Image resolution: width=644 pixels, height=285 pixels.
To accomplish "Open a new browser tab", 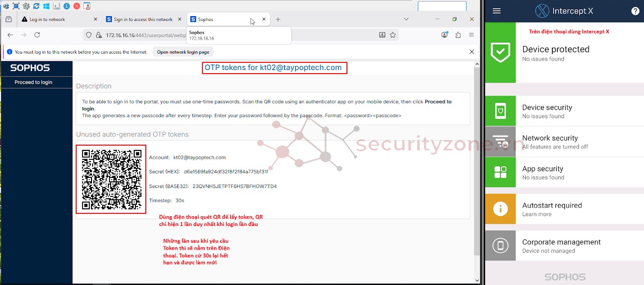I will pyautogui.click(x=278, y=19).
